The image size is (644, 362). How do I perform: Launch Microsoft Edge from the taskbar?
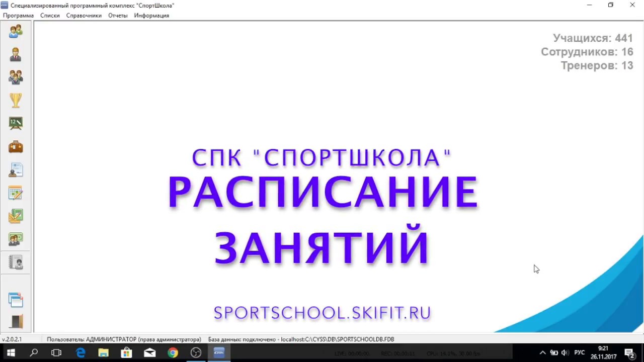[x=80, y=353]
